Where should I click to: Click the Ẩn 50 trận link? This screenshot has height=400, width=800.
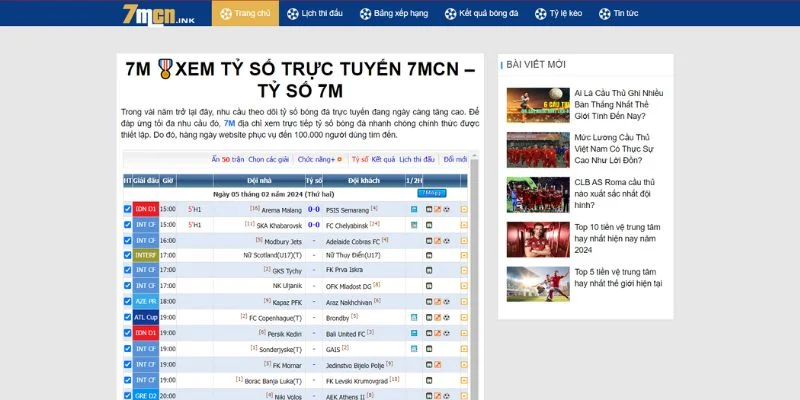228,159
